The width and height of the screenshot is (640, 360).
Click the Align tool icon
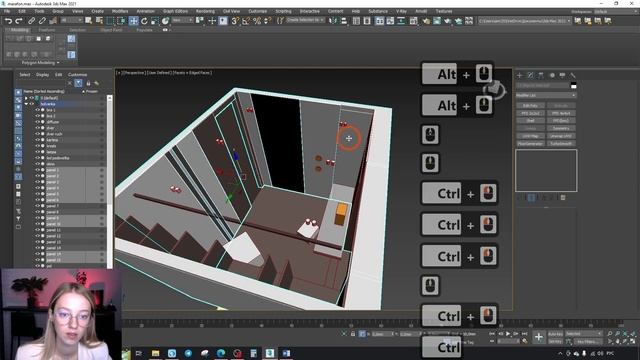[x=344, y=21]
